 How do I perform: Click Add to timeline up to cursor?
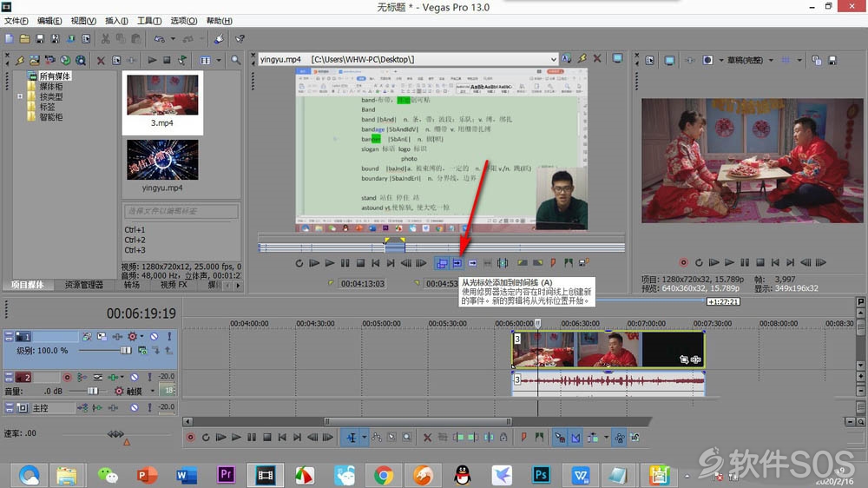coord(472,263)
